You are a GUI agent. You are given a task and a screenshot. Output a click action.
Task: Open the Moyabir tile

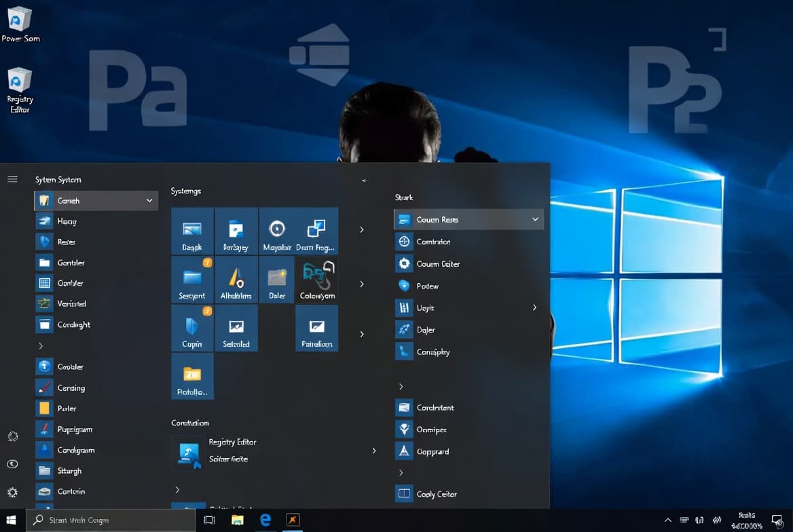click(x=276, y=231)
